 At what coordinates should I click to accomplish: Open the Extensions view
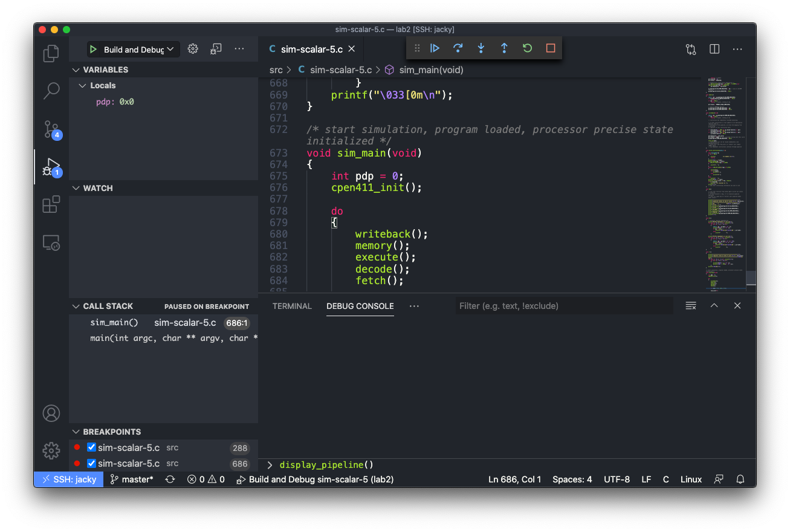click(51, 204)
